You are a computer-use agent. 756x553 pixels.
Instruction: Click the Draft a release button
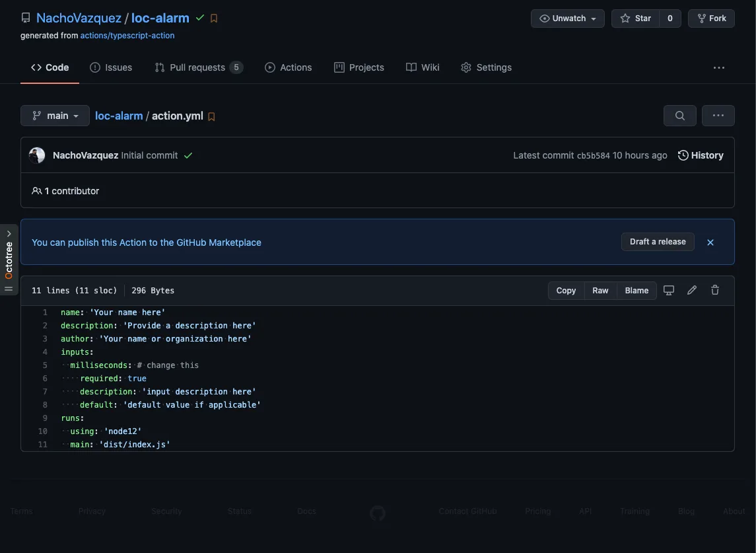click(657, 242)
